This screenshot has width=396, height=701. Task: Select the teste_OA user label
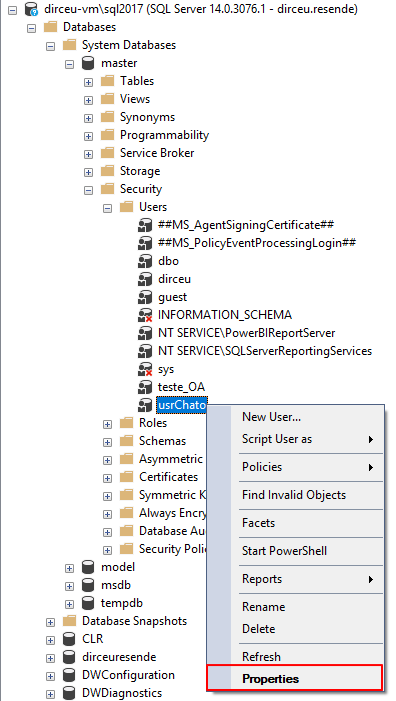[181, 387]
